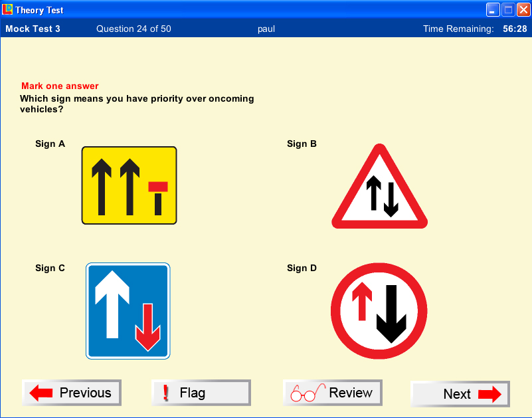
Task: Minimize the Theory Test window
Action: click(x=493, y=9)
